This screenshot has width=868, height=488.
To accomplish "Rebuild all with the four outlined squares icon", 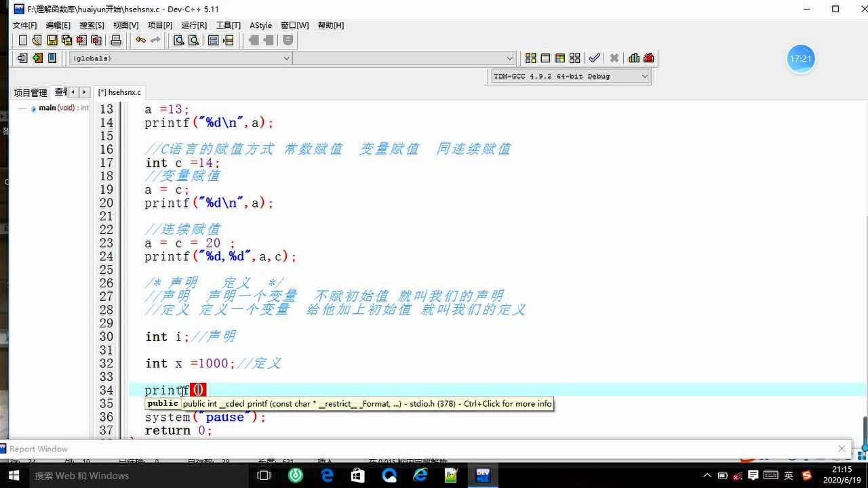I will [x=575, y=58].
